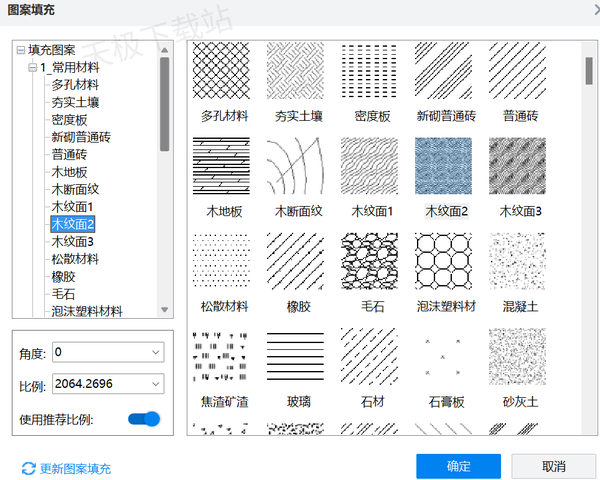
Task: Click the 确定 button
Action: click(x=458, y=466)
